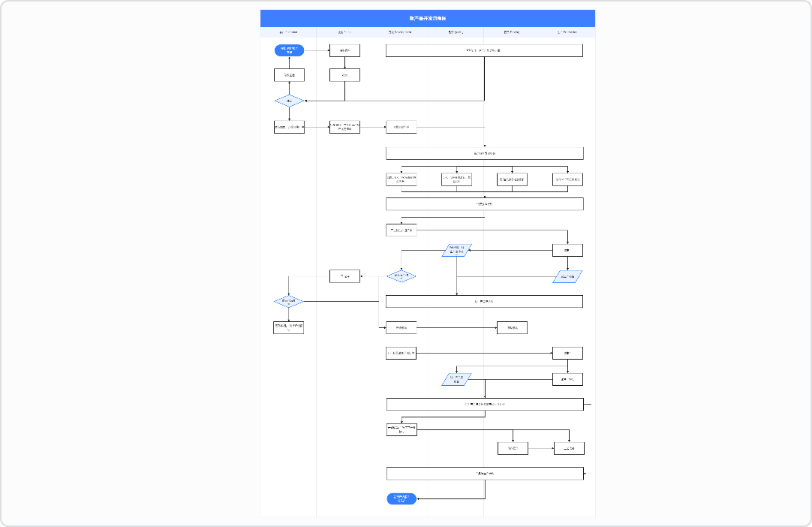
Task: Click the process box right of the start node
Action: pos(344,50)
